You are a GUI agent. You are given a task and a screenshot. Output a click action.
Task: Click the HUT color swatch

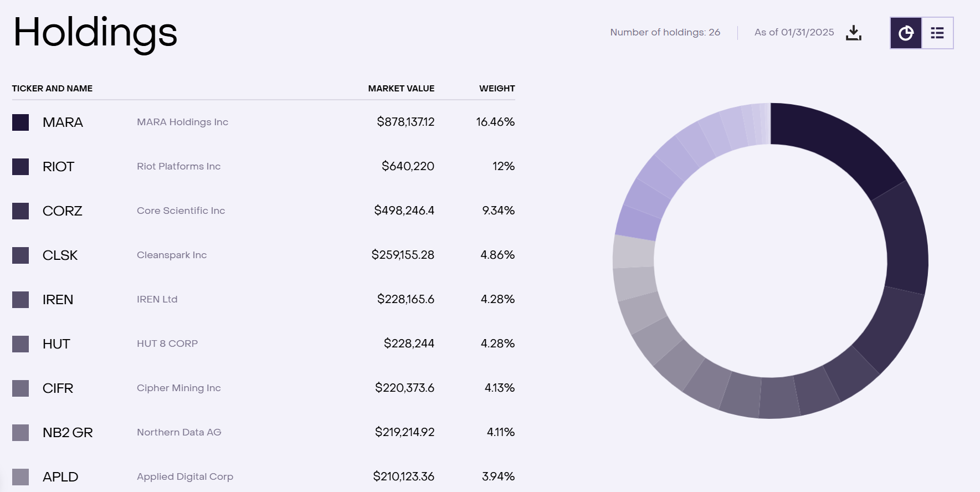point(20,344)
